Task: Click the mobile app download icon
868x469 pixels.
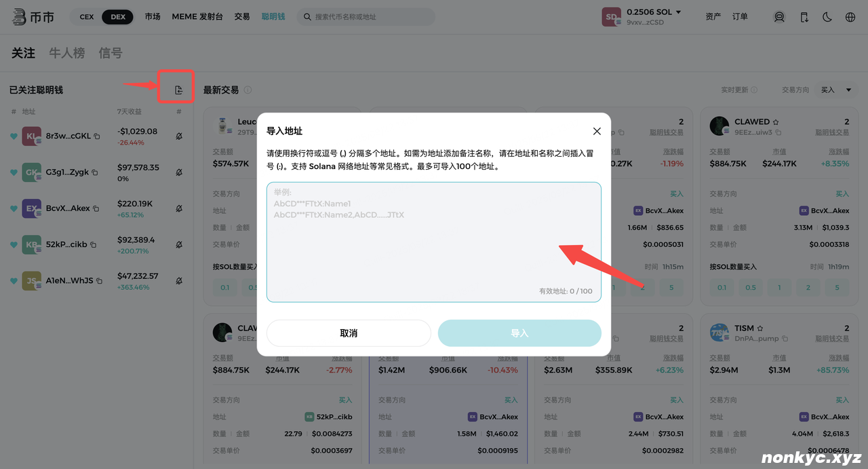Action: click(804, 17)
